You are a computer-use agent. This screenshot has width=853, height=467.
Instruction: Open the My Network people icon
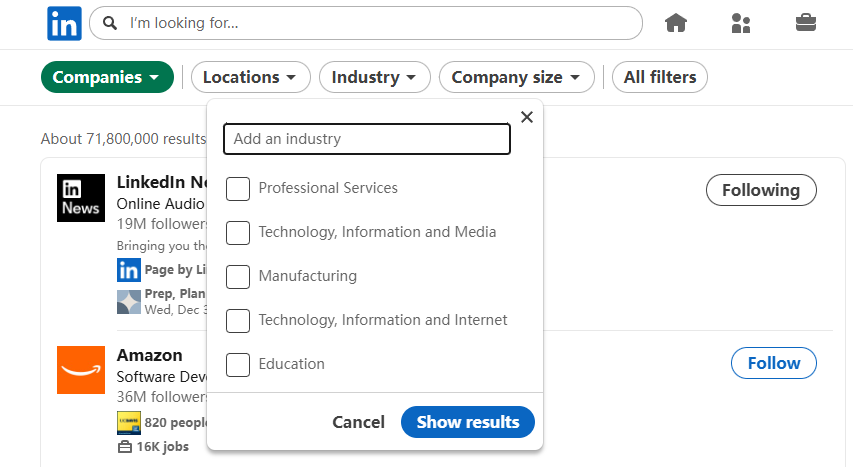tap(741, 23)
